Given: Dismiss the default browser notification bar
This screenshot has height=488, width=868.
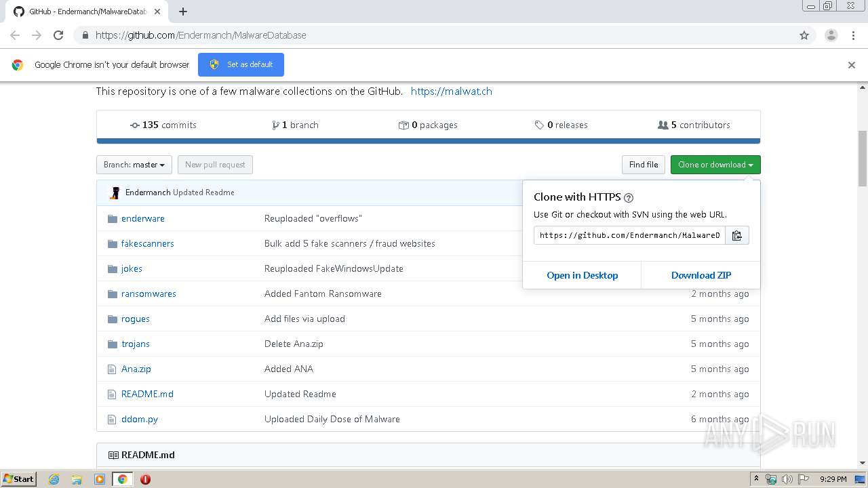Looking at the screenshot, I should click(x=852, y=65).
